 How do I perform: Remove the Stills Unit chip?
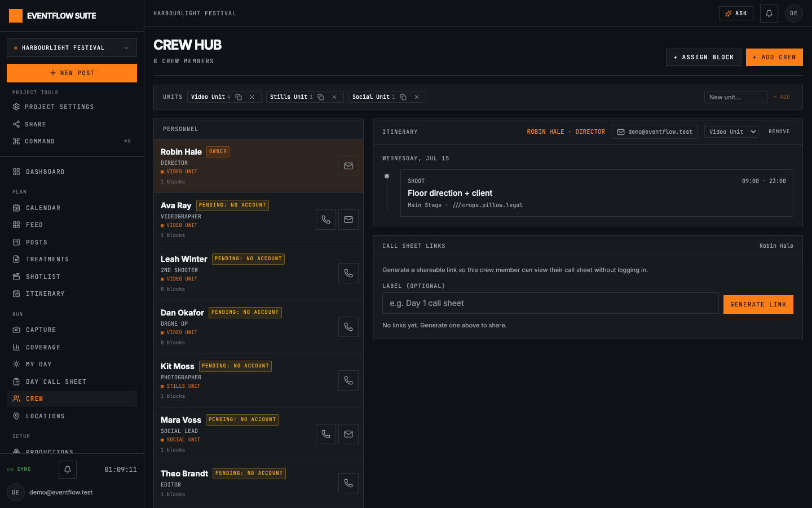point(334,97)
